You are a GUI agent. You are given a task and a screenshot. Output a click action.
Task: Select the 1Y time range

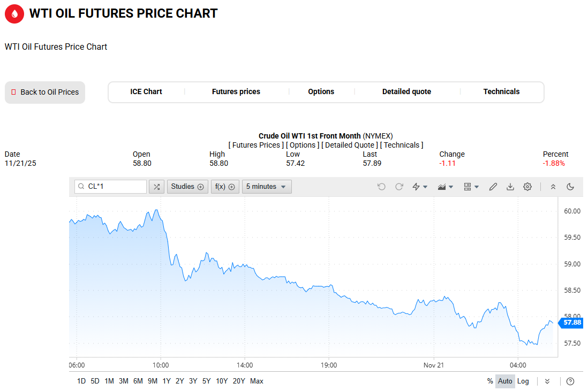tap(167, 381)
